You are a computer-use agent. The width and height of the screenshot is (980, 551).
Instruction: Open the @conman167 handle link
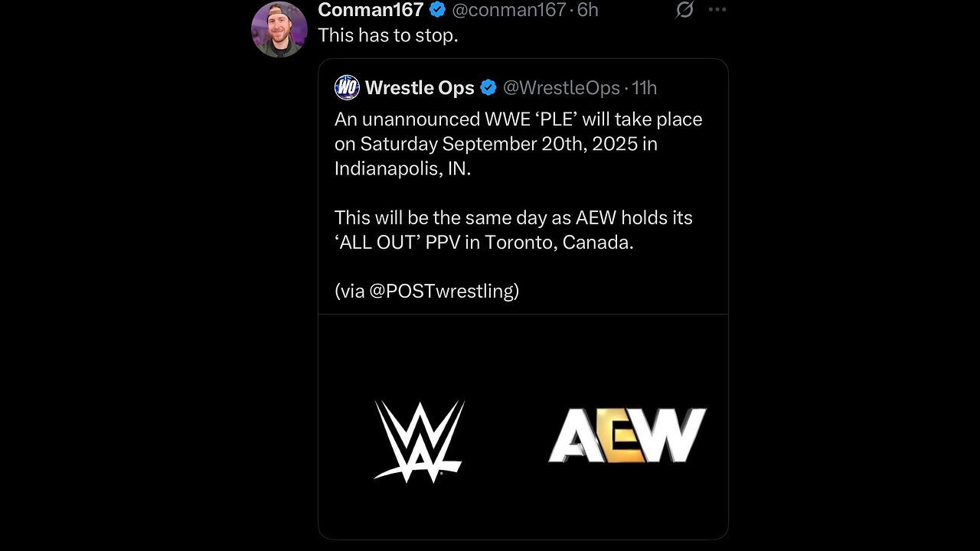508,10
